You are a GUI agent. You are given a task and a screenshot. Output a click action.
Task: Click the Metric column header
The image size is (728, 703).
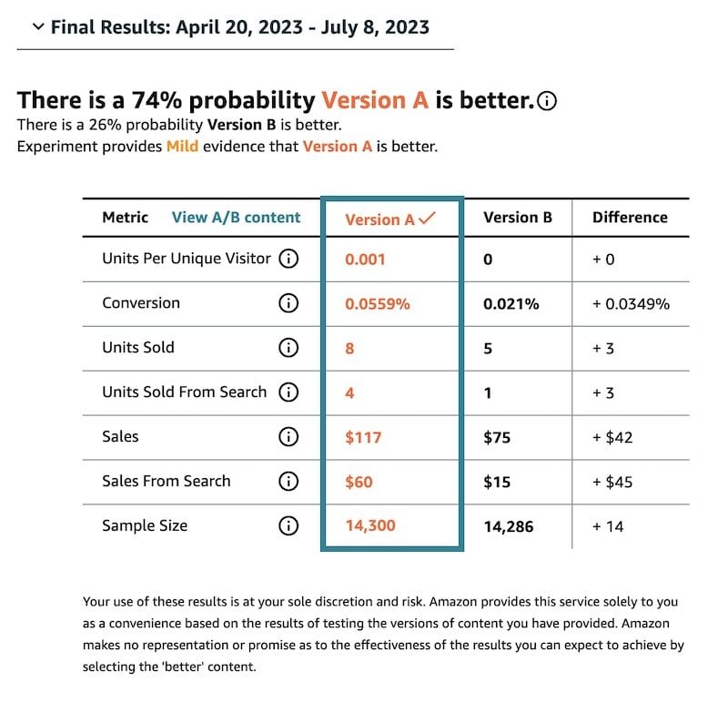[125, 218]
